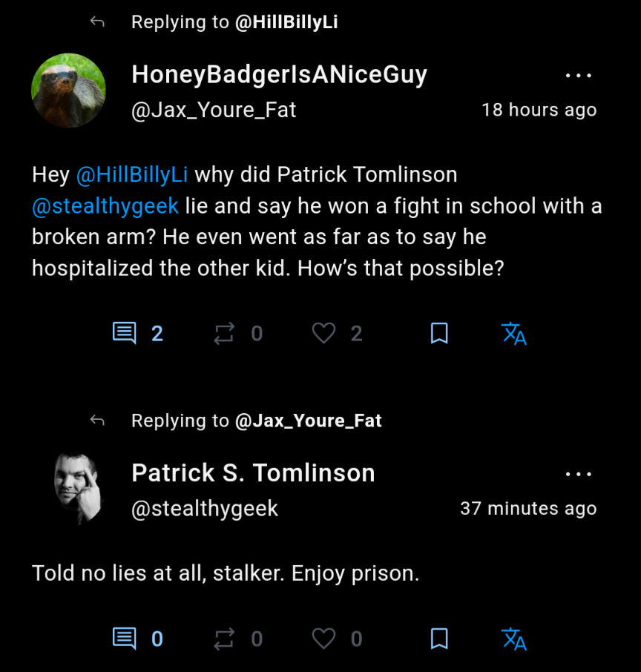
Task: Open Patrick S. Tomlinson's profile picture
Action: pyautogui.click(x=78, y=489)
